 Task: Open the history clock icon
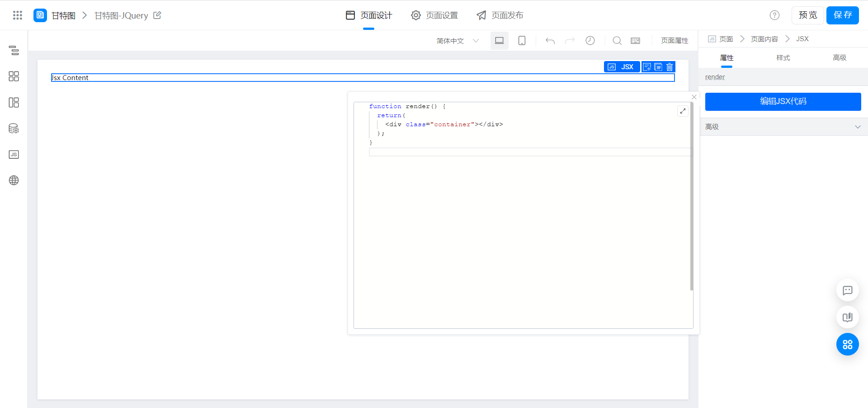click(x=590, y=41)
